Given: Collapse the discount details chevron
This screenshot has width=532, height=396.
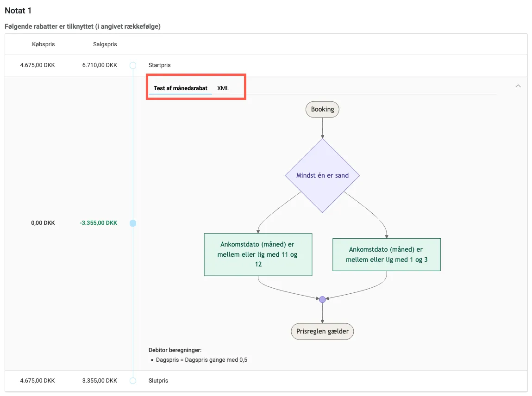Looking at the screenshot, I should click(518, 86).
